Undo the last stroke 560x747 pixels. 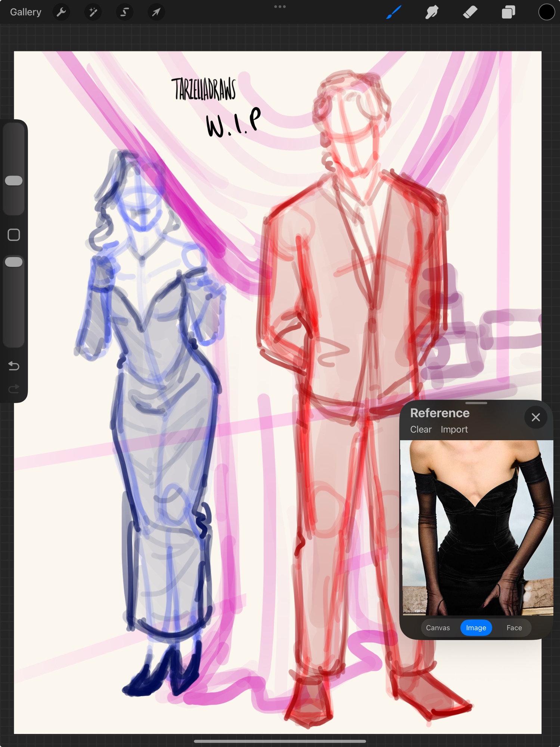pos(14,366)
